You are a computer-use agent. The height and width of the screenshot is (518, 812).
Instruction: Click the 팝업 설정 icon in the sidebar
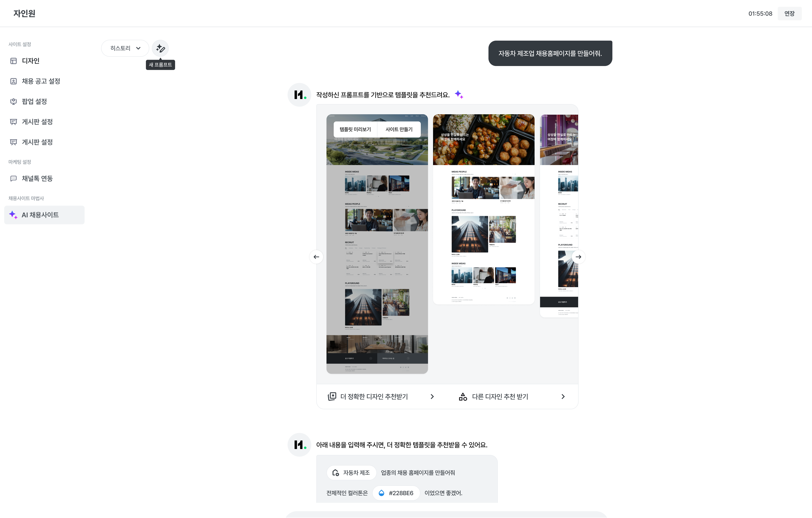[14, 101]
